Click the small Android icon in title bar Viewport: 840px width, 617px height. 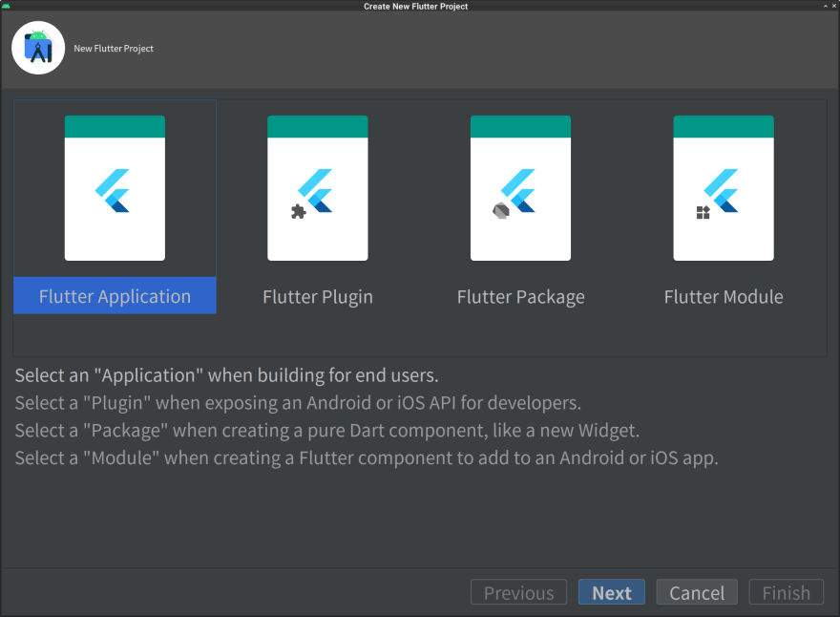click(x=6, y=6)
